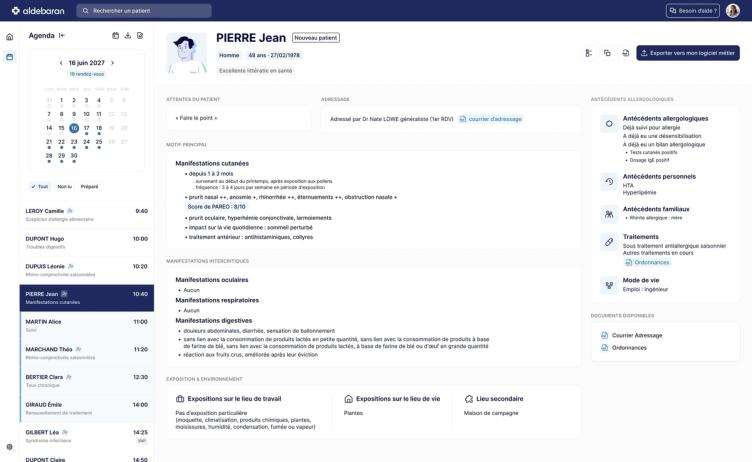Image resolution: width=752 pixels, height=462 pixels.
Task: Go to previous month in calendar
Action: [61, 63]
